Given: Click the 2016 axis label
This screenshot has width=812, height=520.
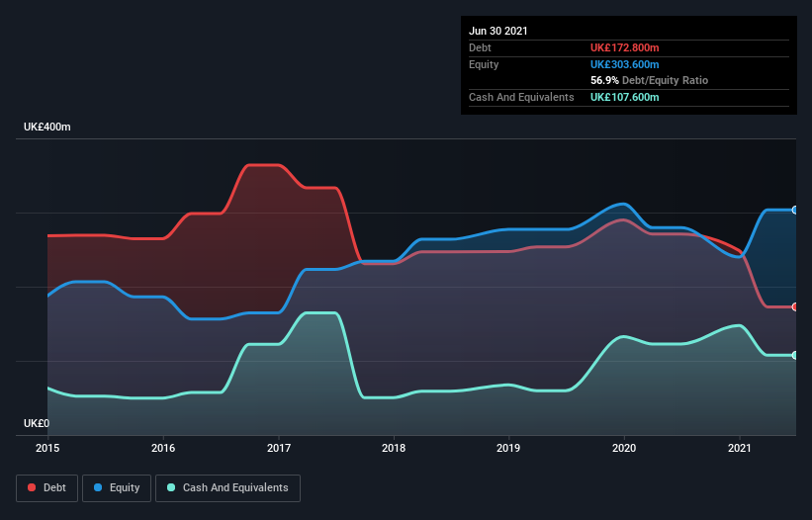Looking at the screenshot, I should tap(163, 448).
